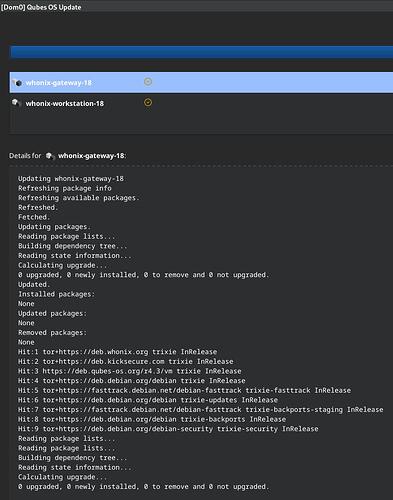Click the 'Hit:5' trixie-fasttrack line

tap(184, 391)
